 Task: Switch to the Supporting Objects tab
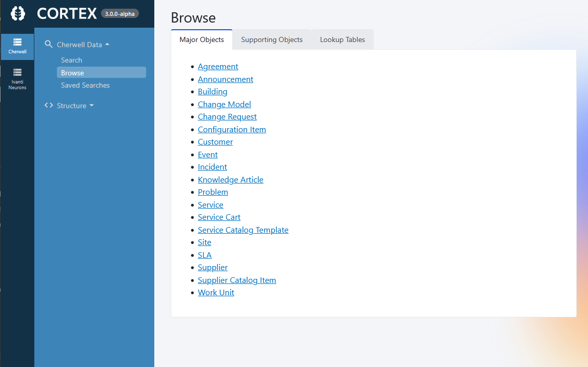[x=271, y=39]
